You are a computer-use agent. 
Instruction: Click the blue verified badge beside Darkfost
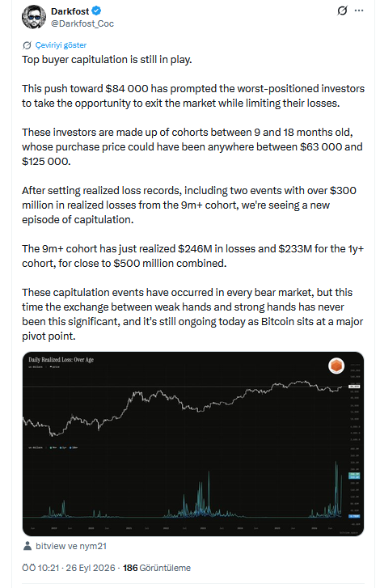[x=96, y=11]
